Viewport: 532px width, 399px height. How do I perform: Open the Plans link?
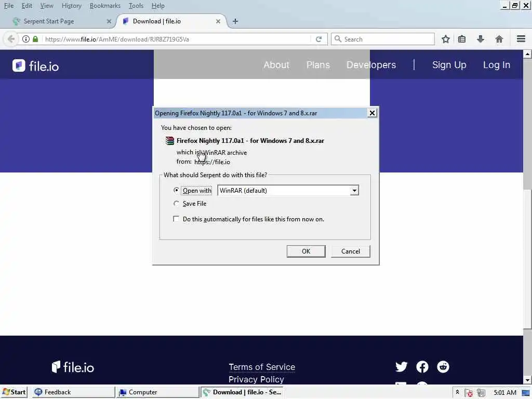pyautogui.click(x=318, y=65)
